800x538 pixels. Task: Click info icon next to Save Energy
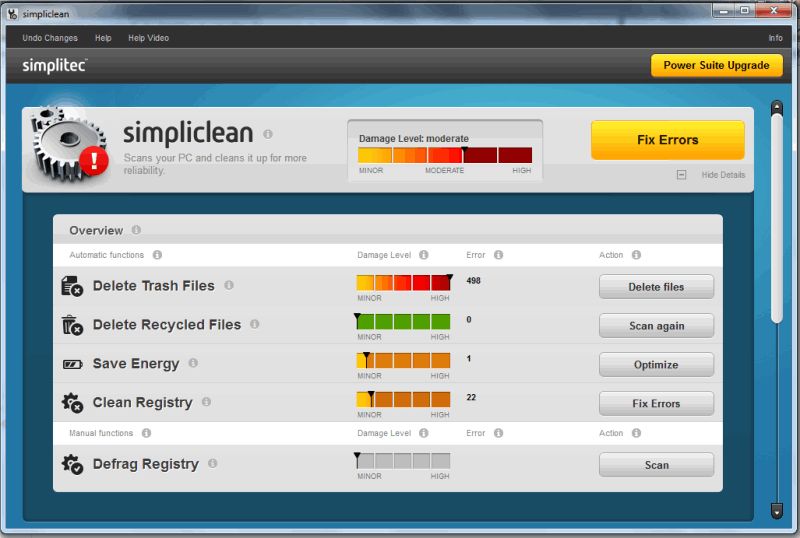point(193,362)
